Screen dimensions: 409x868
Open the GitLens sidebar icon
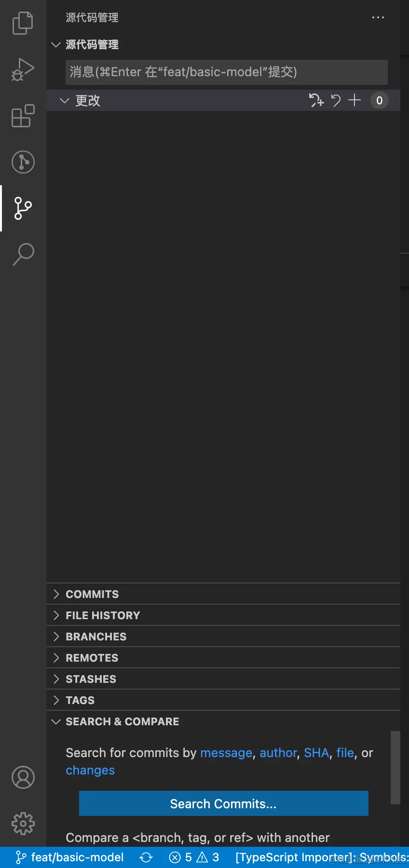pos(23,162)
